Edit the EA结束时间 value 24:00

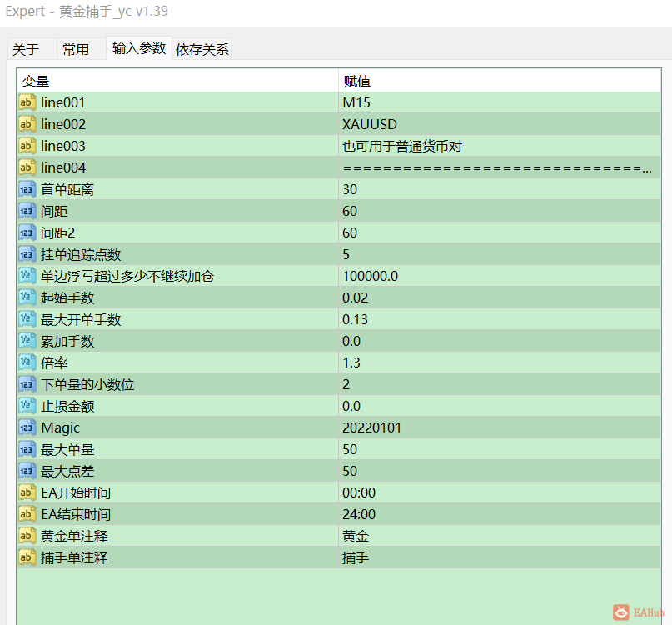[500, 514]
